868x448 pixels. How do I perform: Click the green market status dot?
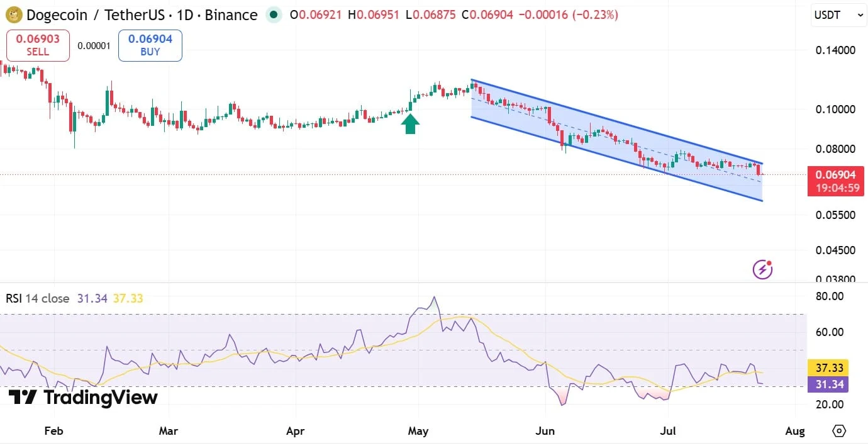point(273,14)
